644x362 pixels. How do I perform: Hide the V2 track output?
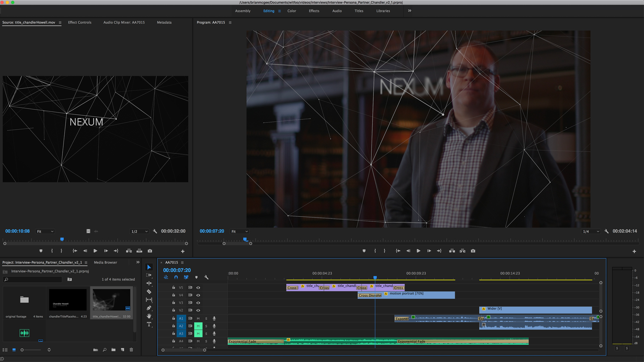coord(198,310)
